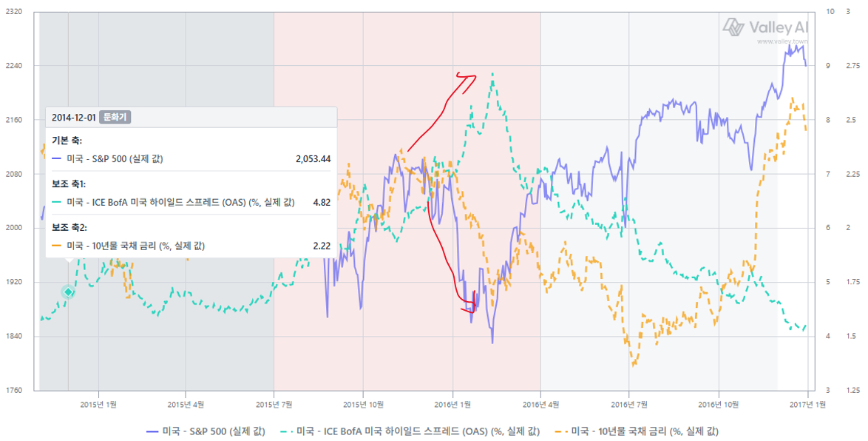Click the blue S&P 500 legend line icon
Viewport: 868px width, 441px height.
tap(153, 431)
